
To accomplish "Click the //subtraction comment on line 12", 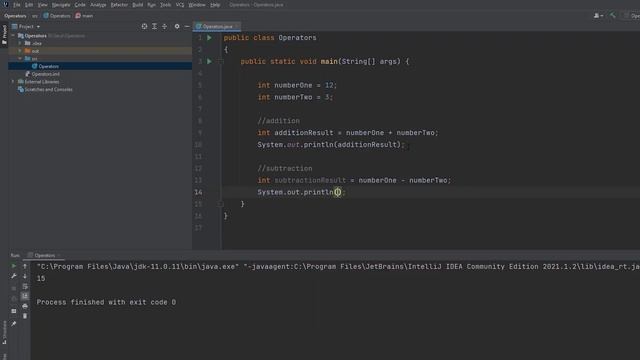I will (284, 168).
